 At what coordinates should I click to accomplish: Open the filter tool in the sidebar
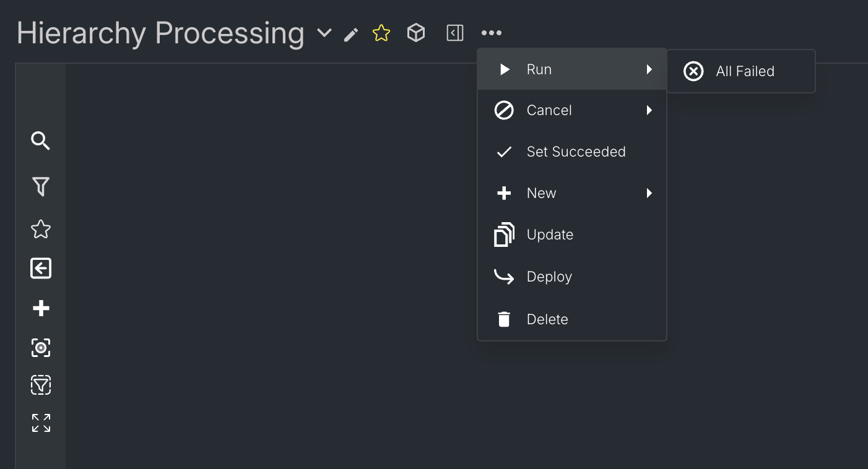(x=40, y=186)
